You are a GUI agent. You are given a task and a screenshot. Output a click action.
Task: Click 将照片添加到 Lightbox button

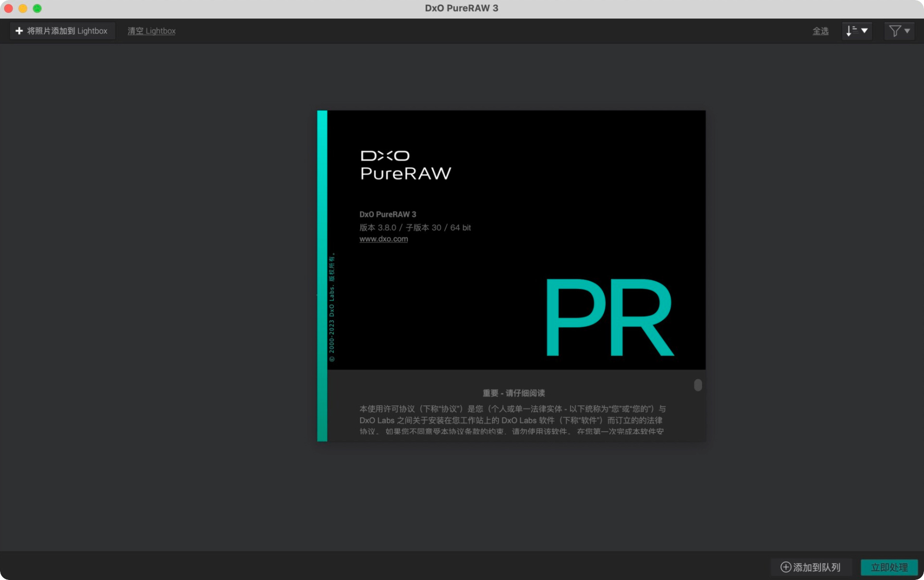coord(62,31)
